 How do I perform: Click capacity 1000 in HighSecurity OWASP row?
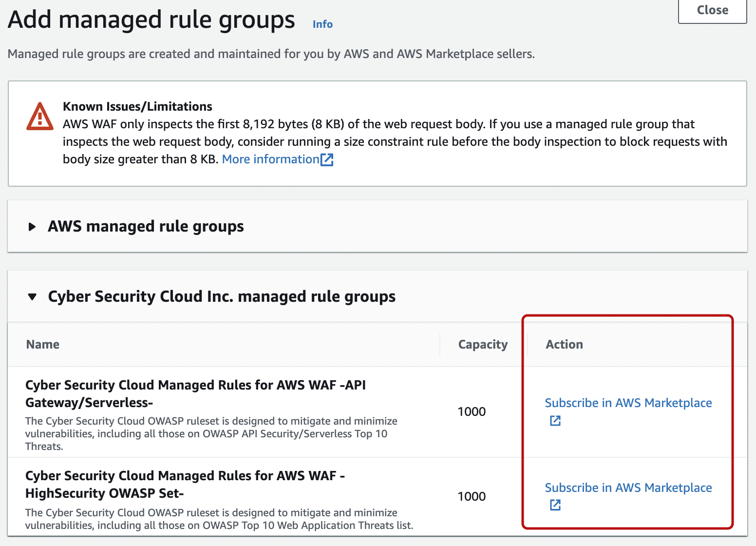coord(472,497)
